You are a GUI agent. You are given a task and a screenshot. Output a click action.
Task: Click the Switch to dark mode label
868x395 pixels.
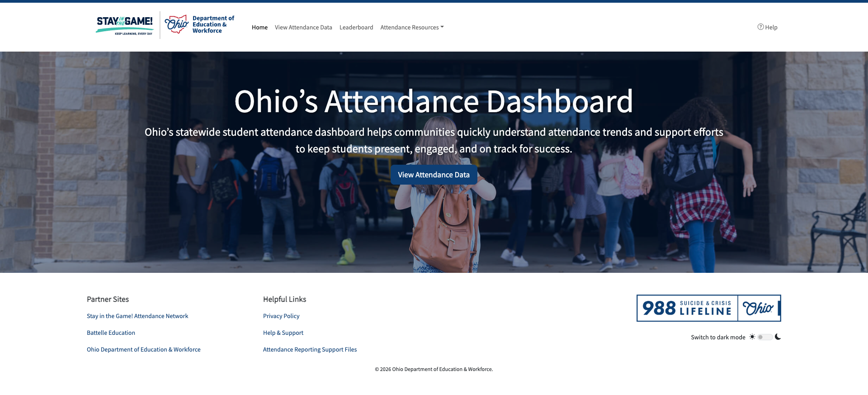pos(718,337)
